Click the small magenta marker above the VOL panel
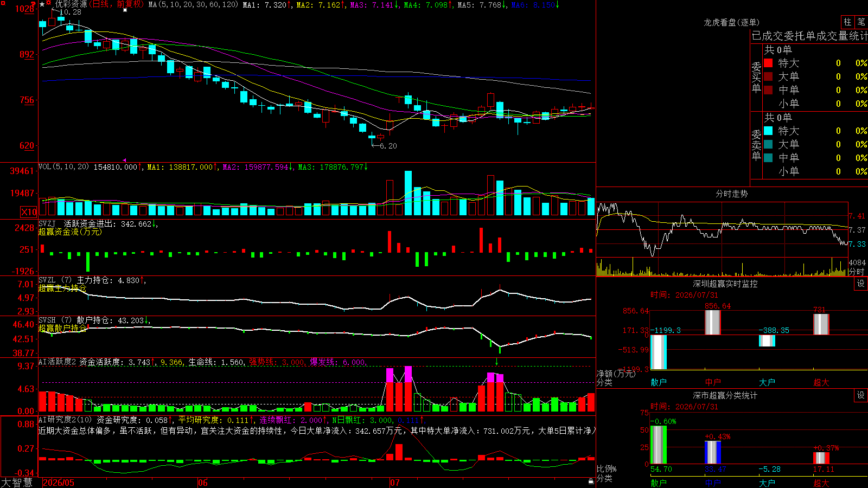 pyautogui.click(x=124, y=160)
